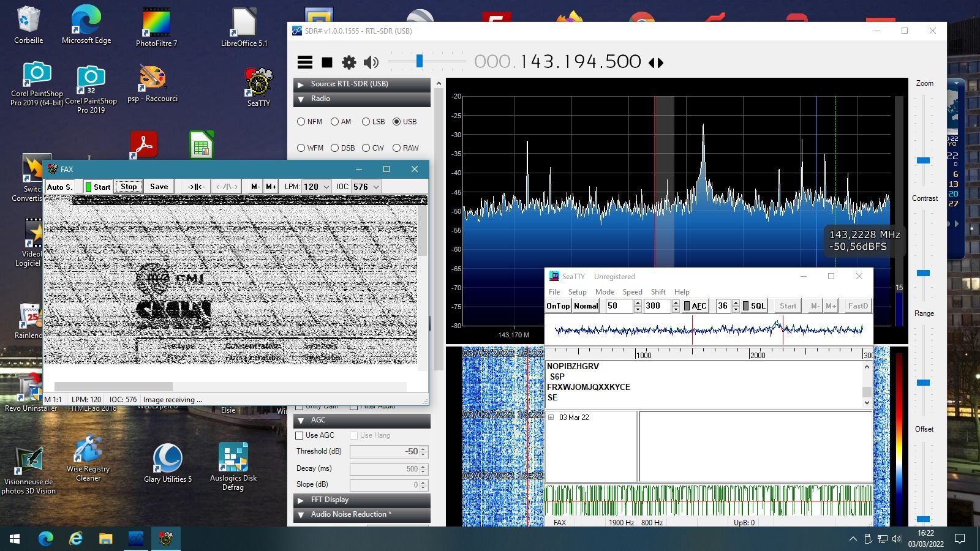The width and height of the screenshot is (980, 551).
Task: Adjust the Contrast slider in SDR#
Action: 923,273
